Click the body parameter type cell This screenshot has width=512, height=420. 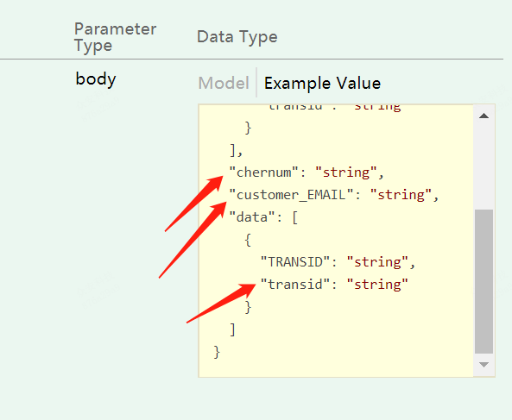96,79
